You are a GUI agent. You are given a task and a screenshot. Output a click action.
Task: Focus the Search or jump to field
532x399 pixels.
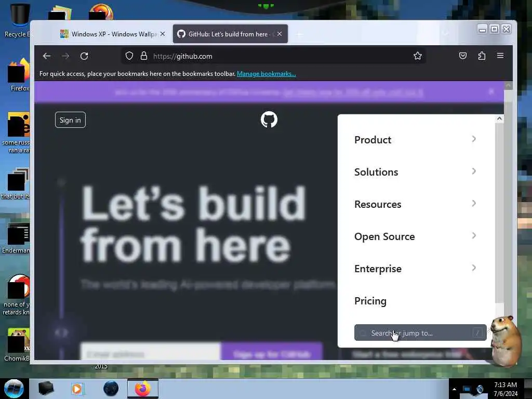pyautogui.click(x=420, y=333)
